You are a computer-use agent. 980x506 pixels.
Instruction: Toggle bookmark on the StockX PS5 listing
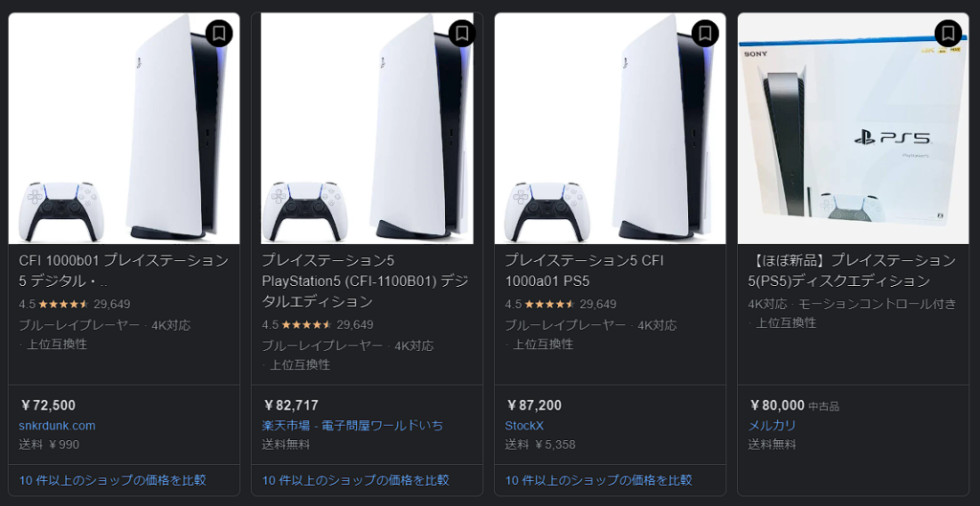705,33
